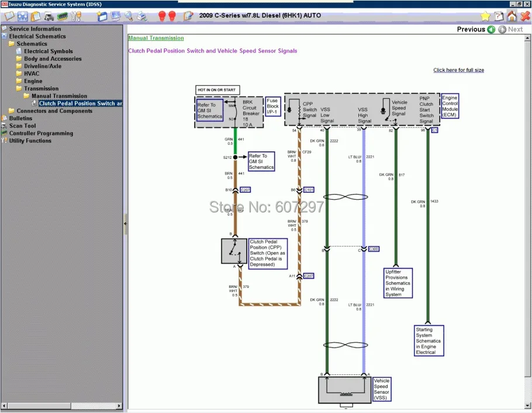The width and height of the screenshot is (532, 413).
Task: Select Scan Tool in the navigation tree
Action: pos(22,126)
